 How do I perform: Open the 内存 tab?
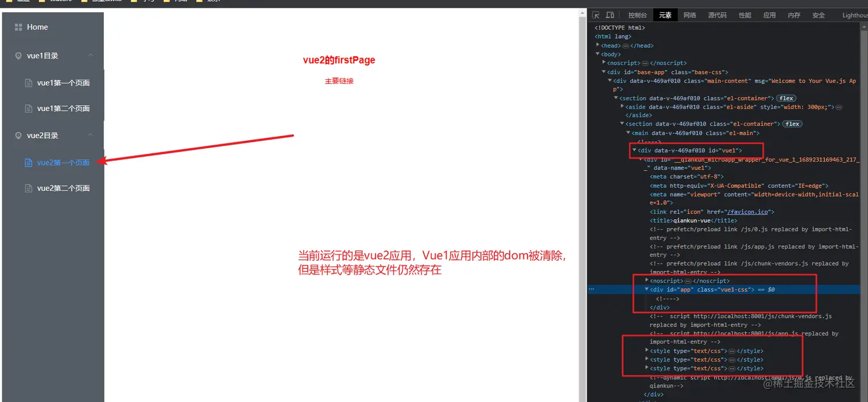[x=794, y=16]
